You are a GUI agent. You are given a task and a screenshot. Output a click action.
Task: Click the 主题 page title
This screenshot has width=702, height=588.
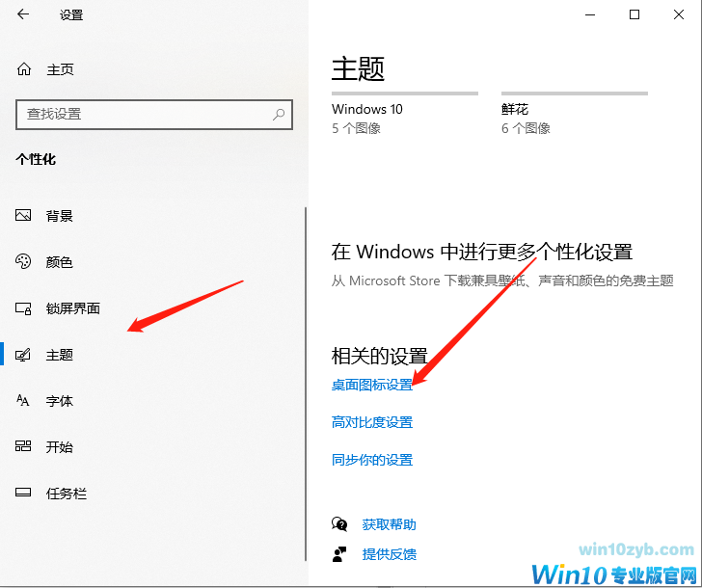[358, 68]
